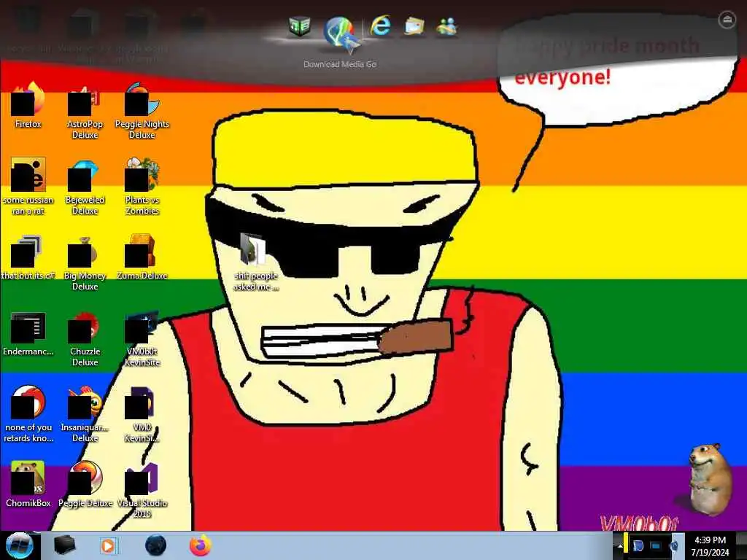This screenshot has width=747, height=560.
Task: Click the Show desktop strip beside the clock
Action: [741, 545]
